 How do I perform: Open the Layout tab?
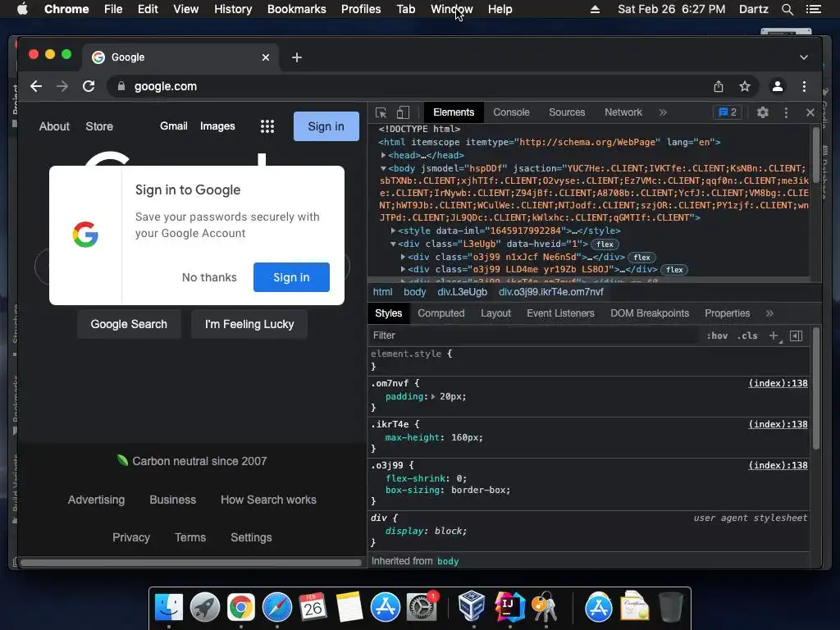(x=495, y=313)
